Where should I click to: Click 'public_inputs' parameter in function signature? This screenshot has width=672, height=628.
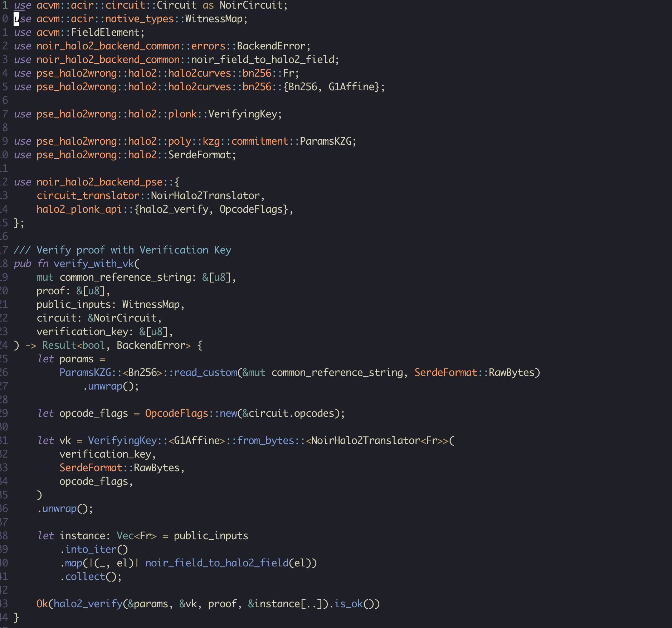74,304
